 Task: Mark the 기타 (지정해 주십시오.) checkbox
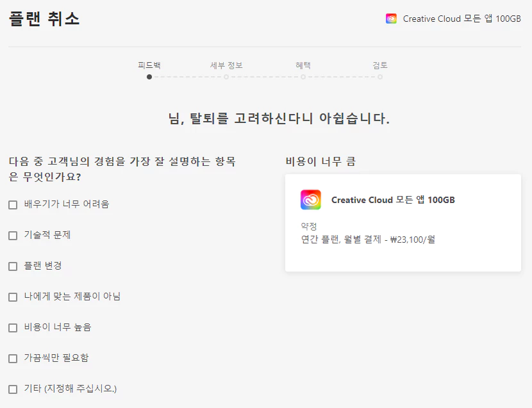13,389
